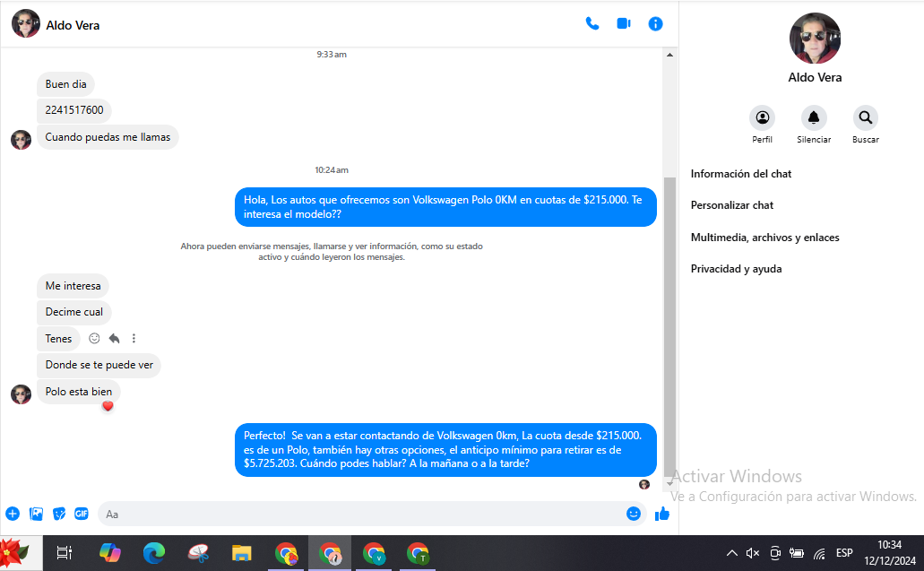Screen dimensions: 924x571
Task: Search the conversation with Buscar icon
Action: (865, 117)
